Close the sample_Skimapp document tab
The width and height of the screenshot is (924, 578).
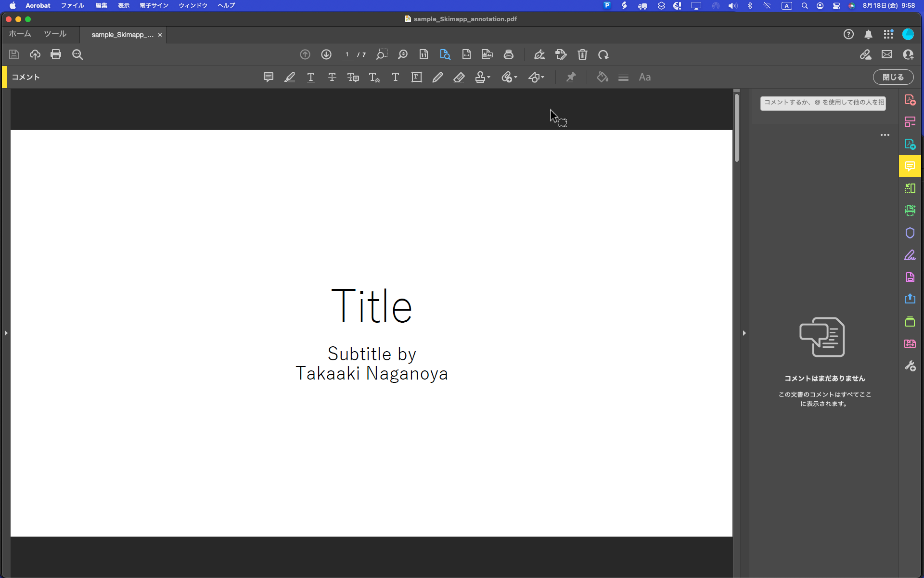(x=160, y=35)
